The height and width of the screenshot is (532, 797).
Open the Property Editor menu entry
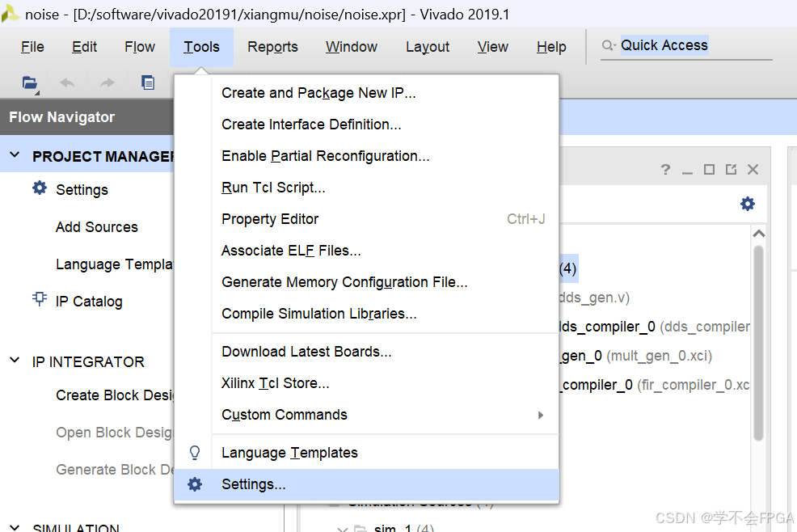(x=366, y=219)
